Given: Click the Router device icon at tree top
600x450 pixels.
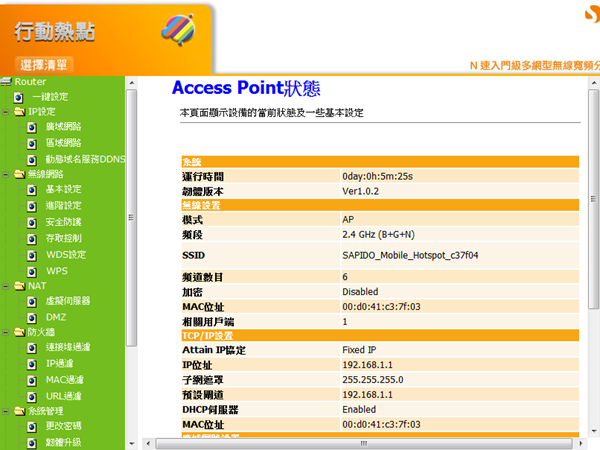Looking at the screenshot, I should coord(7,82).
